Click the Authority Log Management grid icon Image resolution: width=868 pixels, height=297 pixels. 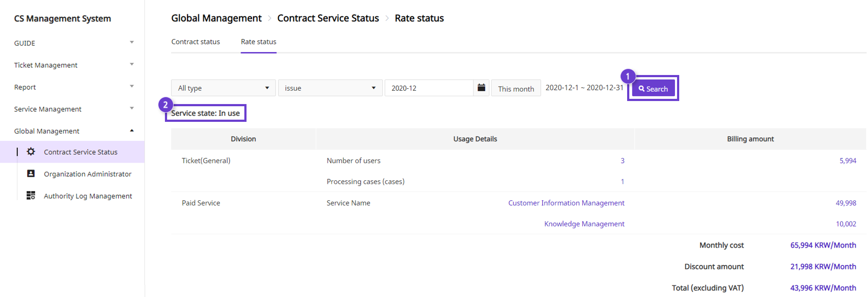coord(31,196)
